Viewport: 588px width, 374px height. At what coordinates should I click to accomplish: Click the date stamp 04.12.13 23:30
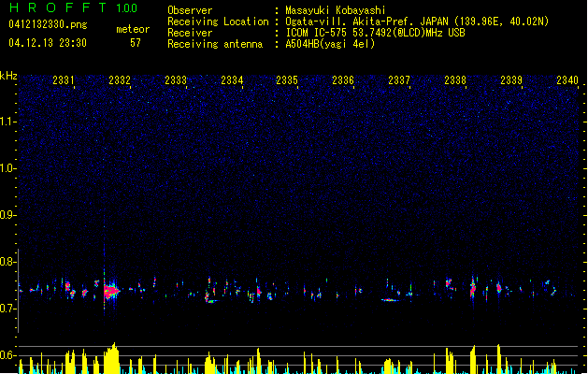(48, 43)
